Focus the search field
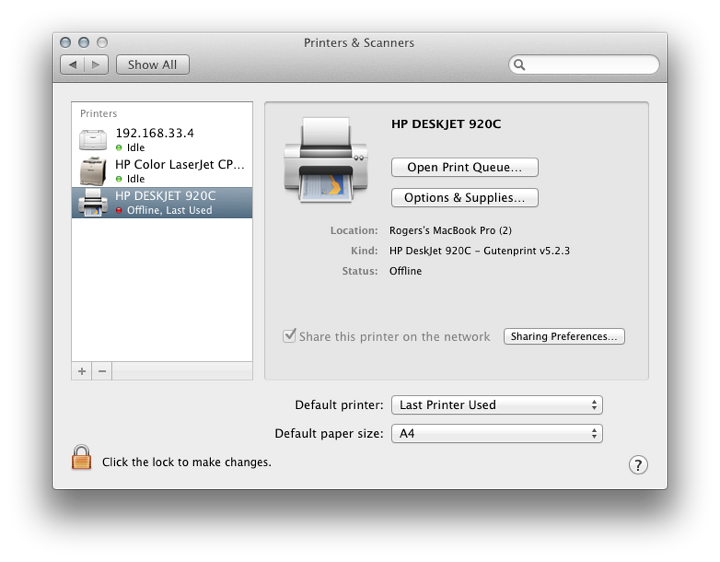720x562 pixels. (584, 65)
